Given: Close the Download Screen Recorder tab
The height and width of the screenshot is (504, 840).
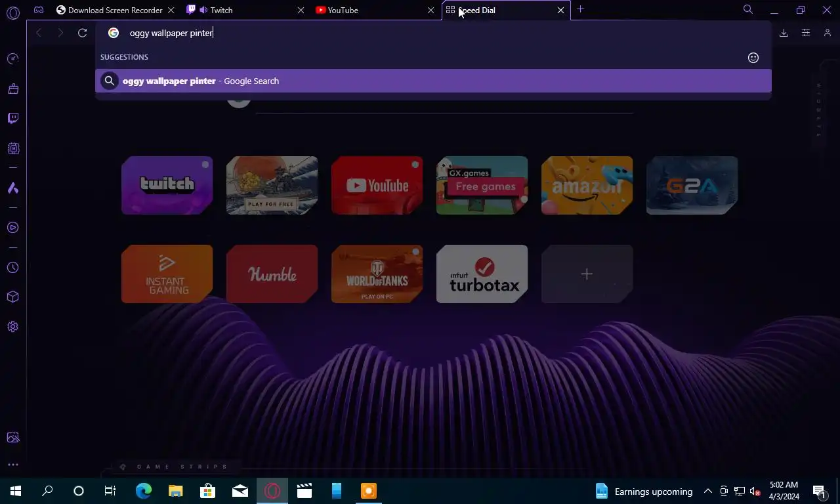Looking at the screenshot, I should click(x=171, y=10).
